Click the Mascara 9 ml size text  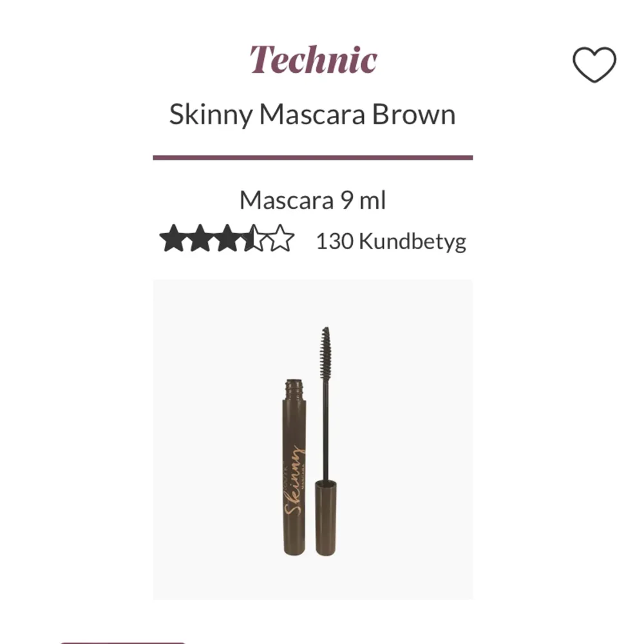tap(312, 200)
